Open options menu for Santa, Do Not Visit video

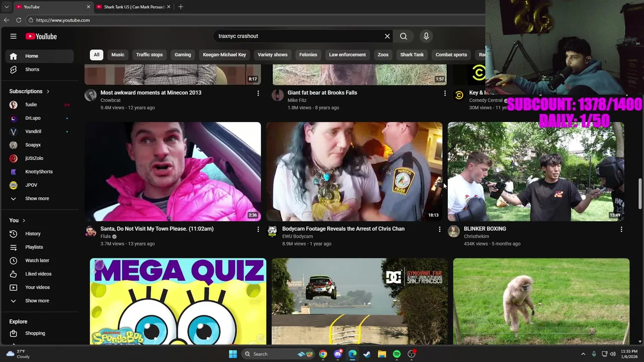tap(258, 229)
